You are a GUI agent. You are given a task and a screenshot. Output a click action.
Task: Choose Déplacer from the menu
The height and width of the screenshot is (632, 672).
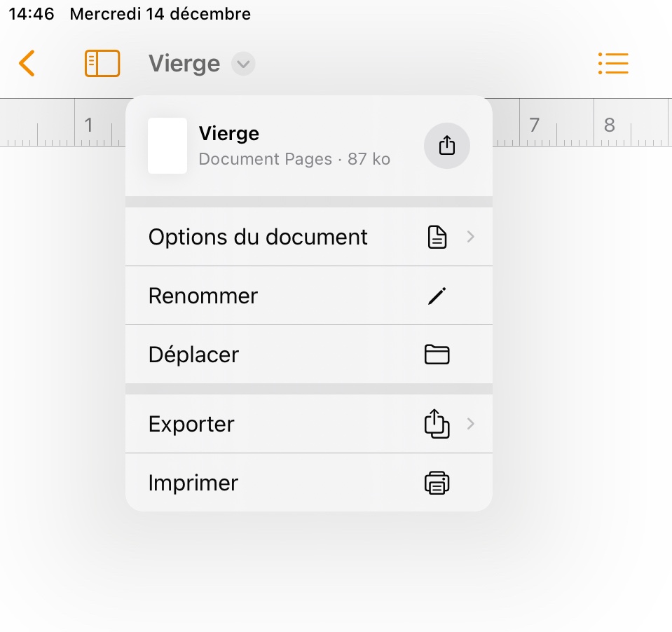point(194,355)
